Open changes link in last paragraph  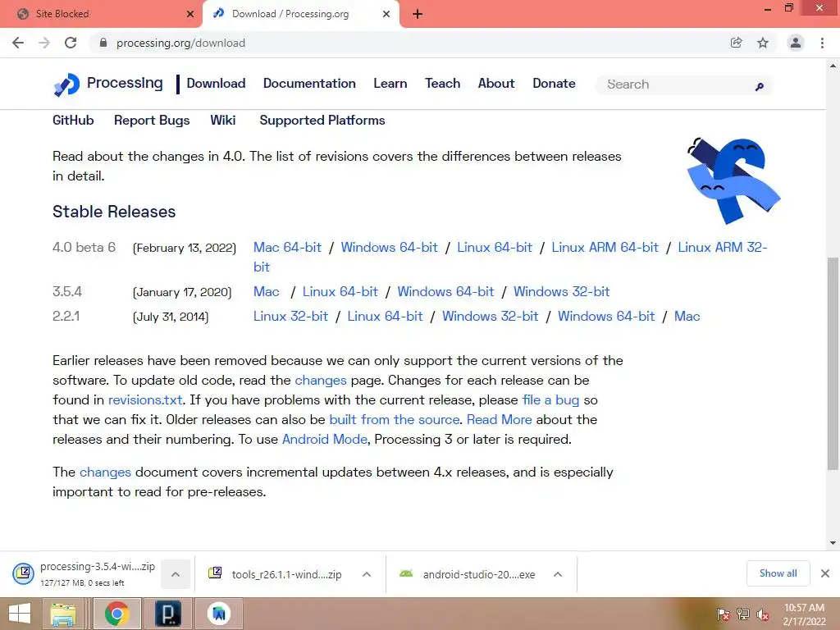point(105,472)
